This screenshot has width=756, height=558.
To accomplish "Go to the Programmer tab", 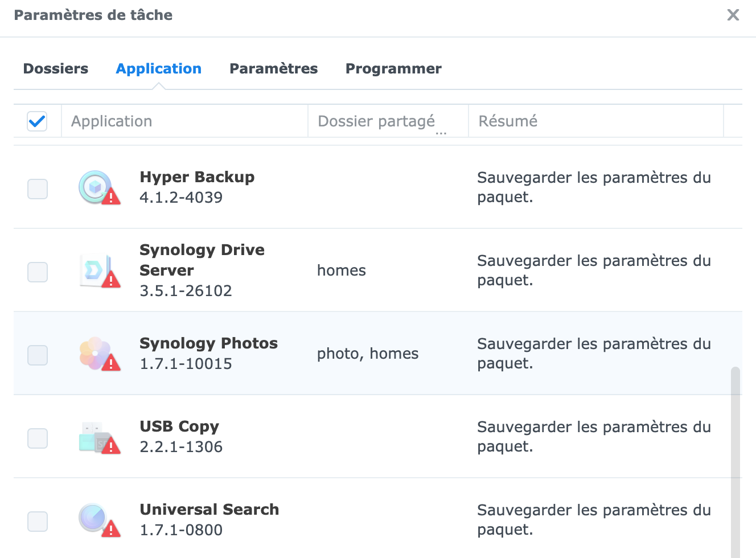I will click(393, 69).
